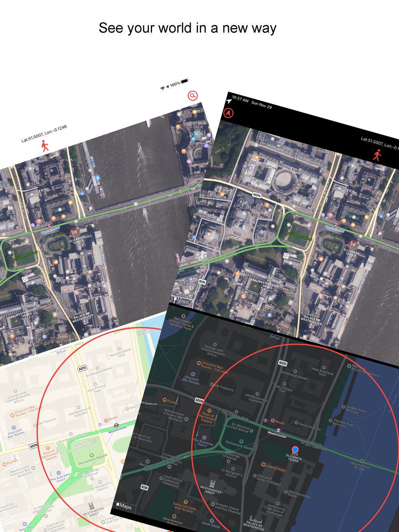This screenshot has height=532, width=399.
Task: Tap the A3212 road shield in the dark map
Action: click(x=282, y=363)
